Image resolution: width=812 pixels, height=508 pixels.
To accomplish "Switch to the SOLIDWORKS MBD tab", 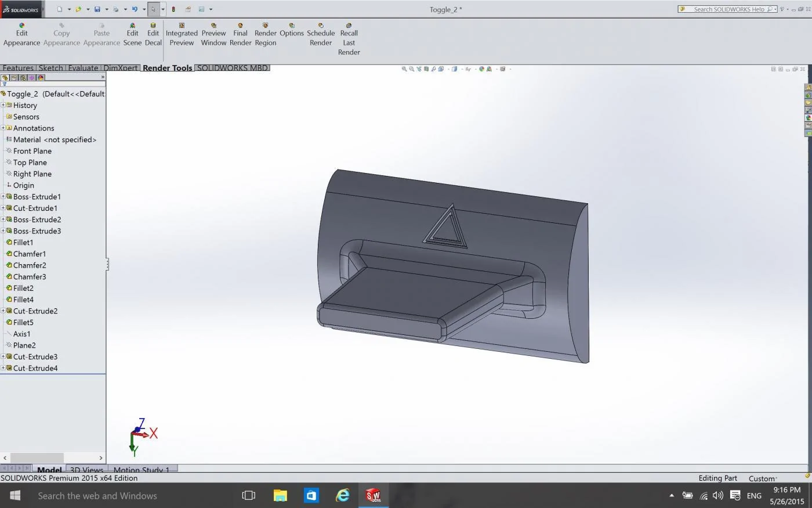I will pyautogui.click(x=233, y=68).
